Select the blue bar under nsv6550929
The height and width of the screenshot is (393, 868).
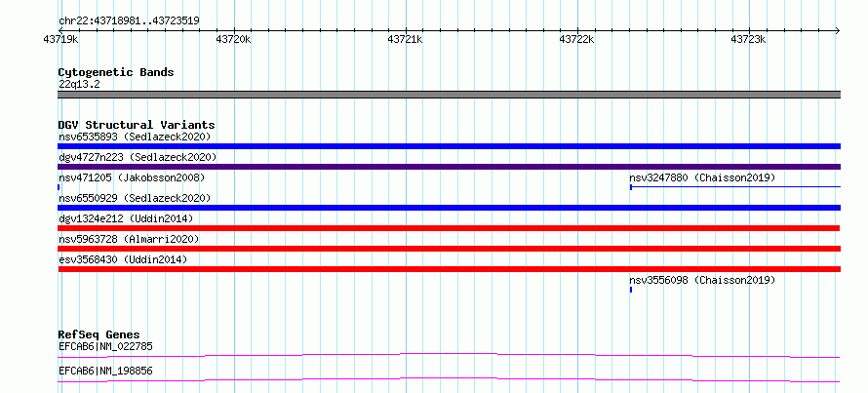click(449, 208)
